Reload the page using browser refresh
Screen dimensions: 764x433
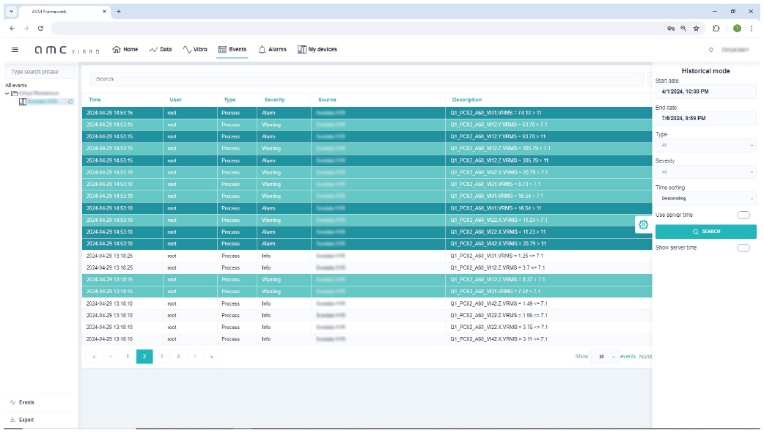click(40, 28)
